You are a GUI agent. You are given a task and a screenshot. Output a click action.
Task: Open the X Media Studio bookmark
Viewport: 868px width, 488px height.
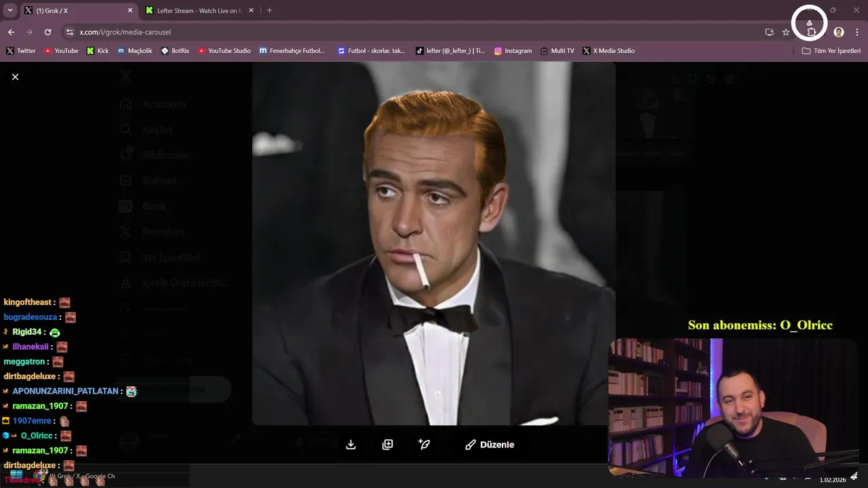pyautogui.click(x=608, y=51)
